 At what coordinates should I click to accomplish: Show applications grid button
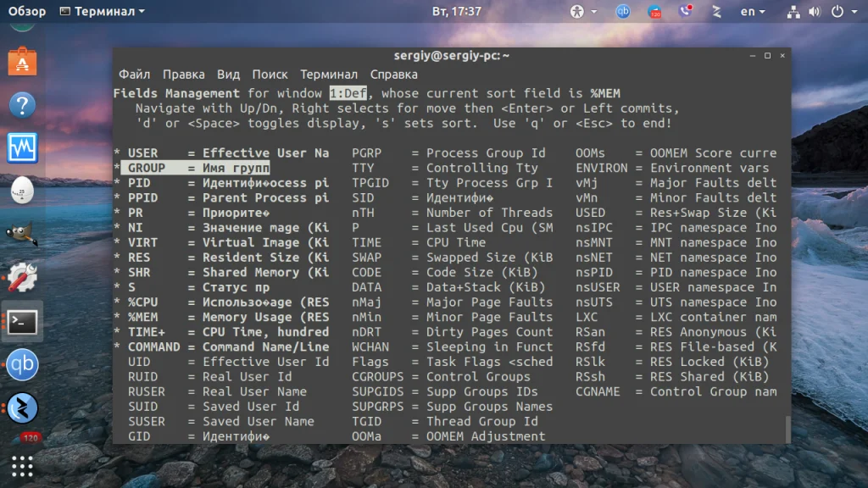pyautogui.click(x=22, y=467)
